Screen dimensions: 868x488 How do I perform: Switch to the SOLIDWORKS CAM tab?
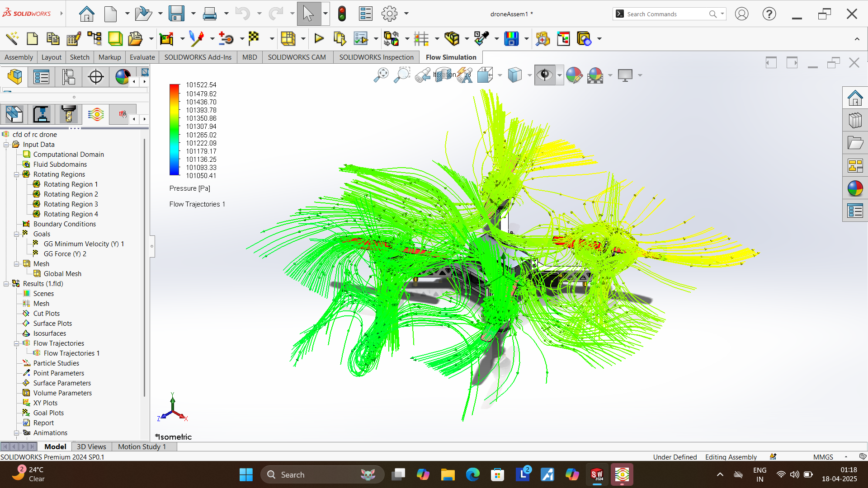click(297, 57)
